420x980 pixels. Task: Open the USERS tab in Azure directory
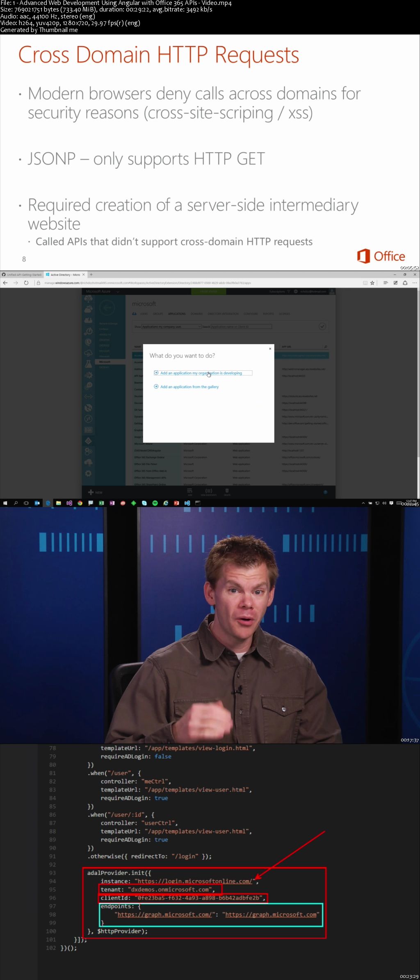point(144,314)
